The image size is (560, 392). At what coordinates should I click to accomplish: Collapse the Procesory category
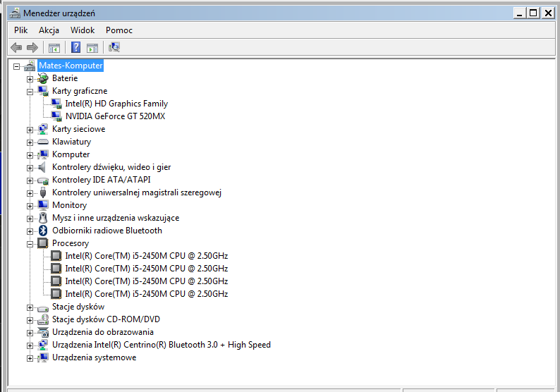[x=30, y=244]
